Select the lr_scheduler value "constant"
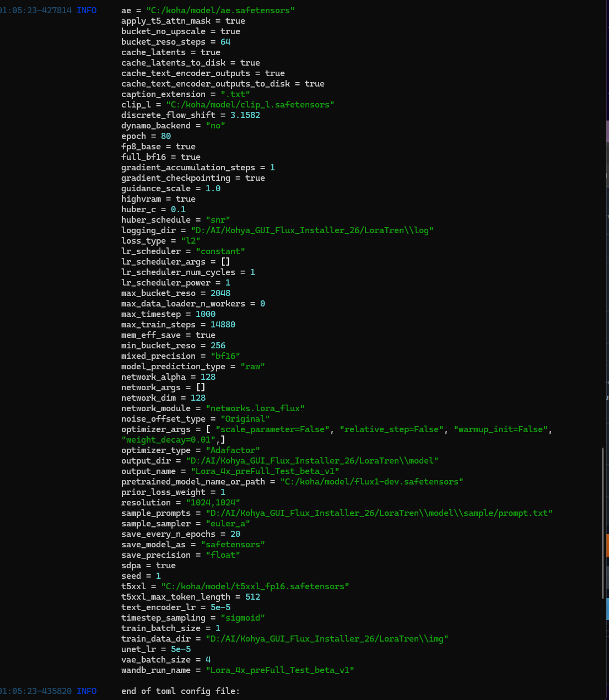The image size is (609, 700). (x=220, y=251)
